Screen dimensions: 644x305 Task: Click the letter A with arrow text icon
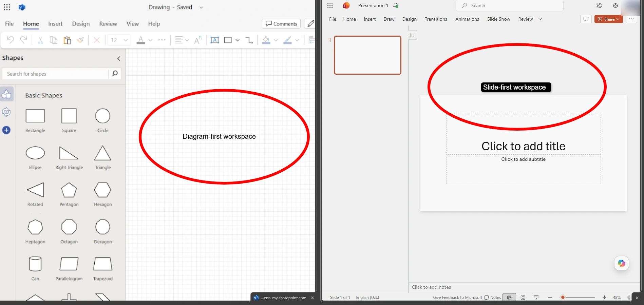198,40
